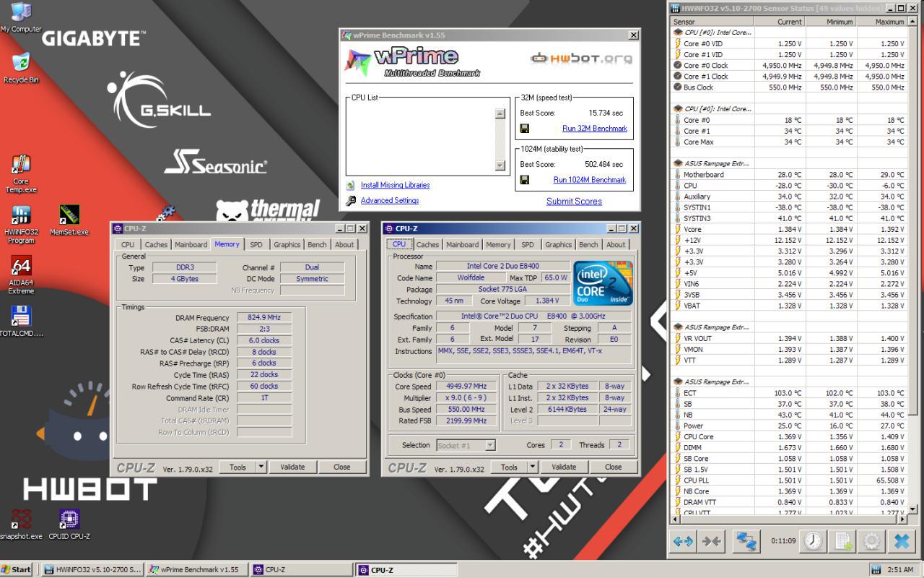Click Tools button in right CPU-Z window
Screen dimensions: 924x578
tap(509, 467)
